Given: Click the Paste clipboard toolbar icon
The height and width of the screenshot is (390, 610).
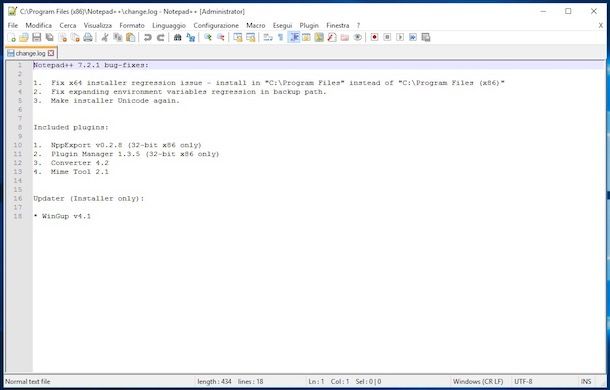Looking at the screenshot, I should [x=131, y=37].
